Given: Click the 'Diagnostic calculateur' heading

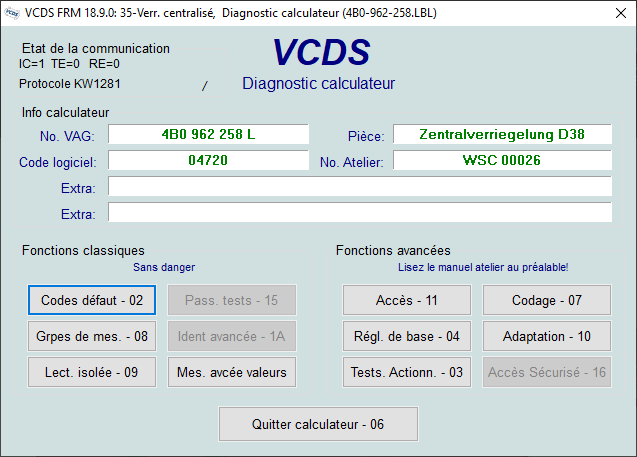Looking at the screenshot, I should click(318, 83).
